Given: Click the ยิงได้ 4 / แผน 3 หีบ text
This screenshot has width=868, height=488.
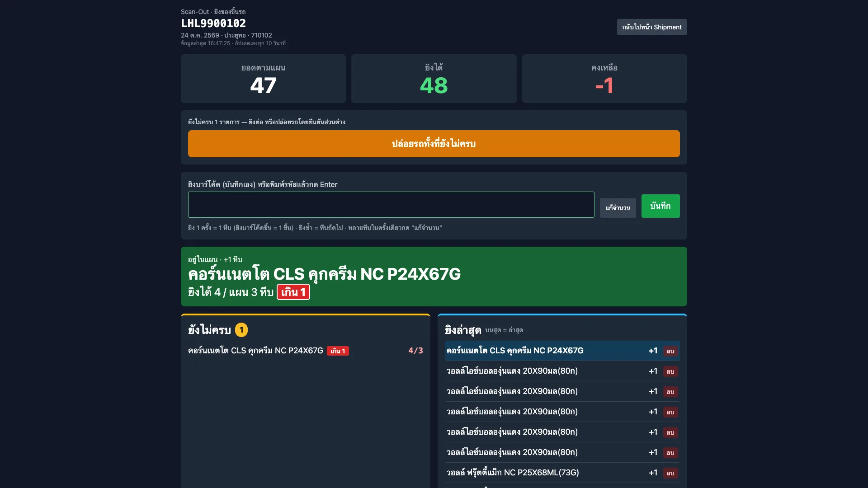Looking at the screenshot, I should point(231,292).
